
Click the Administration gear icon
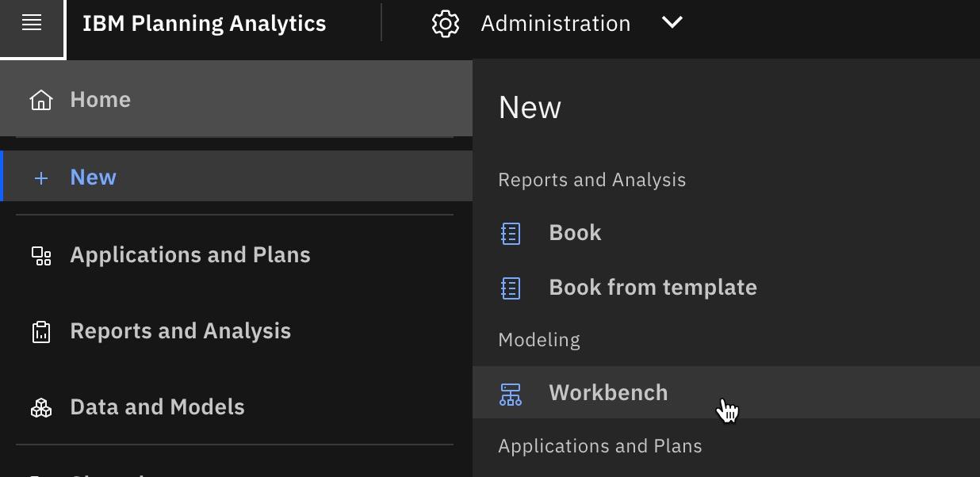point(446,24)
